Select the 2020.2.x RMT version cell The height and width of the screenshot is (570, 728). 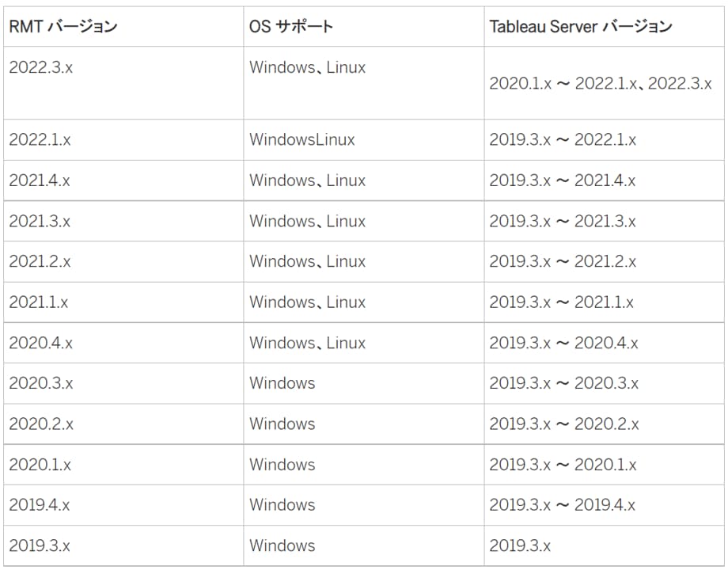pyautogui.click(x=123, y=424)
